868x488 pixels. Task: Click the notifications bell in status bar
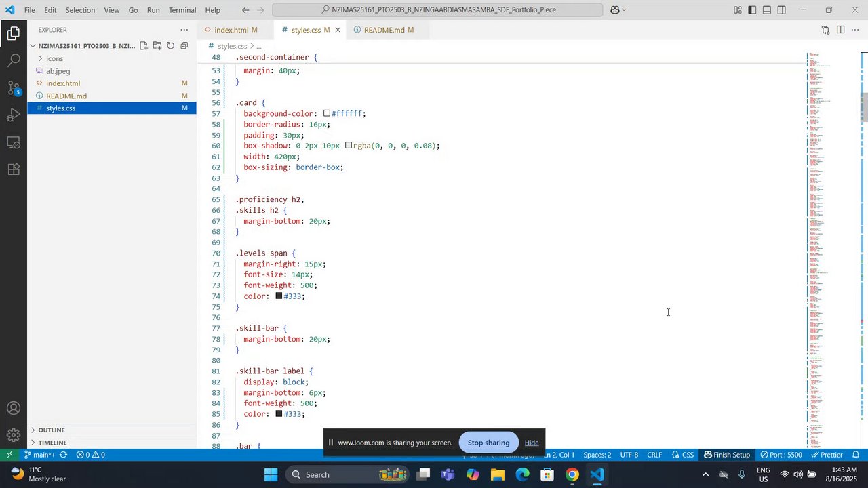pos(856,455)
